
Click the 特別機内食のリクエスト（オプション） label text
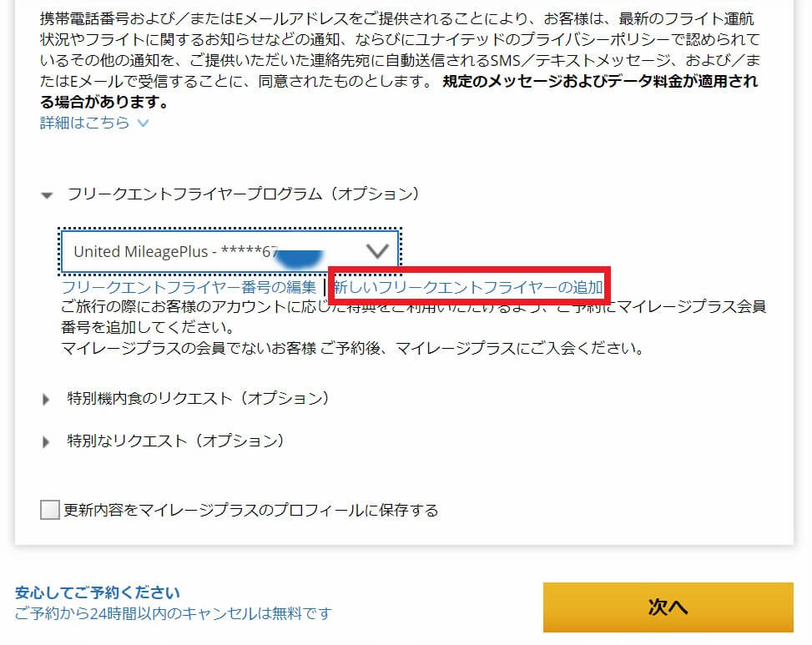198,398
